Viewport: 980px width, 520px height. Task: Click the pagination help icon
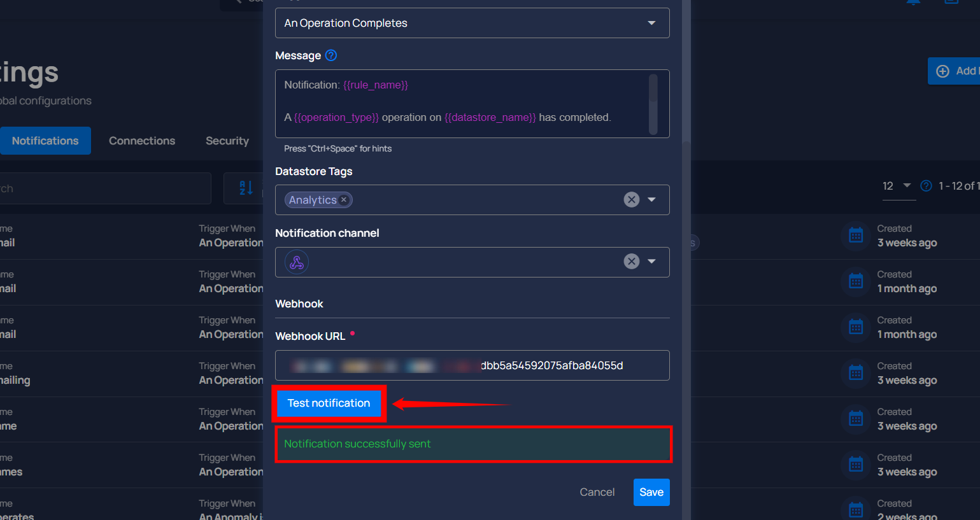pos(927,186)
